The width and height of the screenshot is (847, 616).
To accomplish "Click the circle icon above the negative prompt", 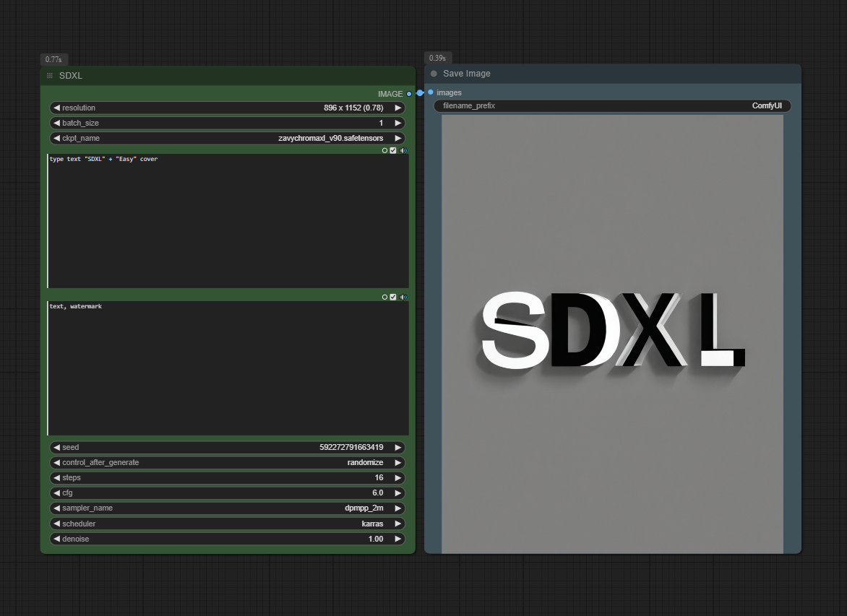I will pyautogui.click(x=384, y=297).
